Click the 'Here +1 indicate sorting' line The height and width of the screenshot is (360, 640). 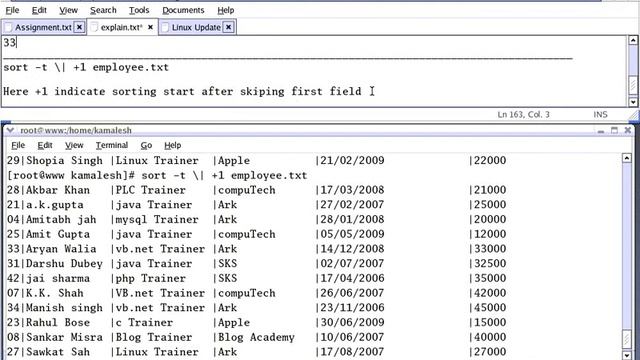182,91
